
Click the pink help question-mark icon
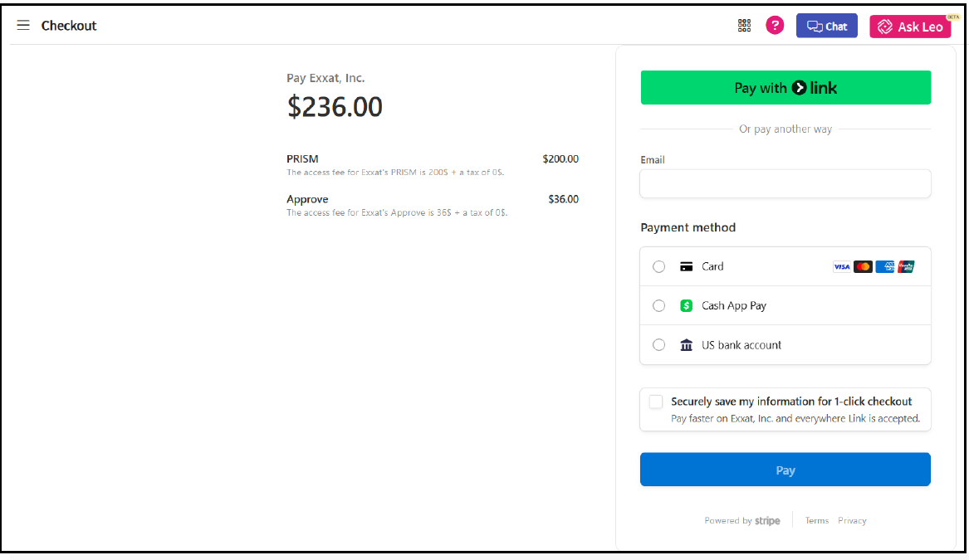tap(775, 26)
